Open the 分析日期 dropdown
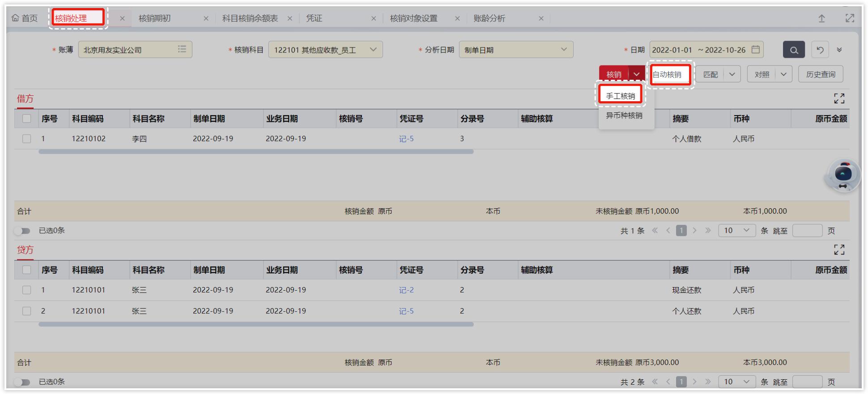Image resolution: width=868 pixels, height=395 pixels. [516, 50]
